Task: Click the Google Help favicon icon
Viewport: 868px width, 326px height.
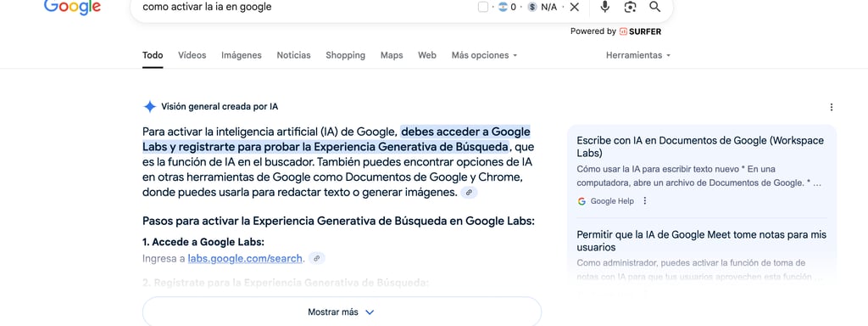Action: [581, 201]
